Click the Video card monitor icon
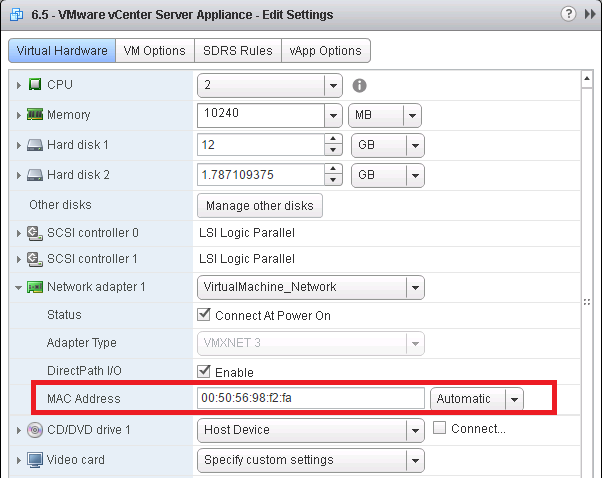 tap(35, 460)
